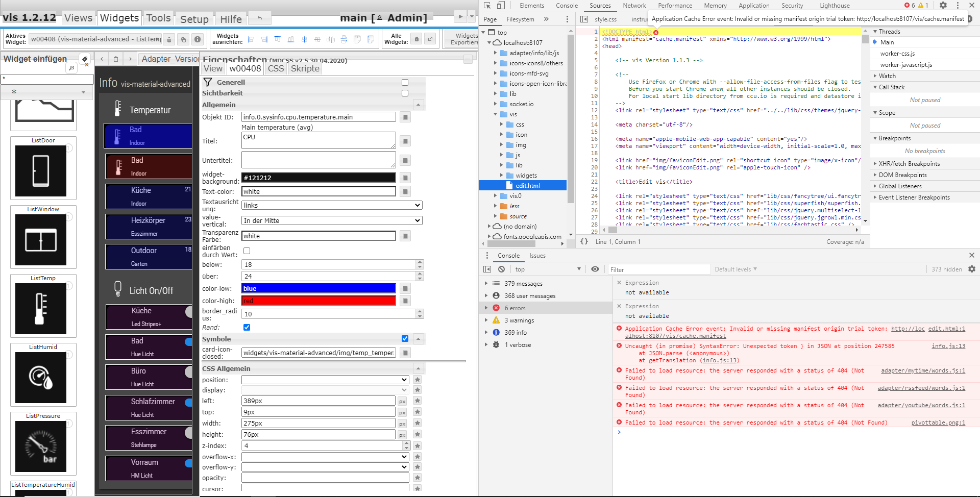Go to next view arrow

[130, 59]
